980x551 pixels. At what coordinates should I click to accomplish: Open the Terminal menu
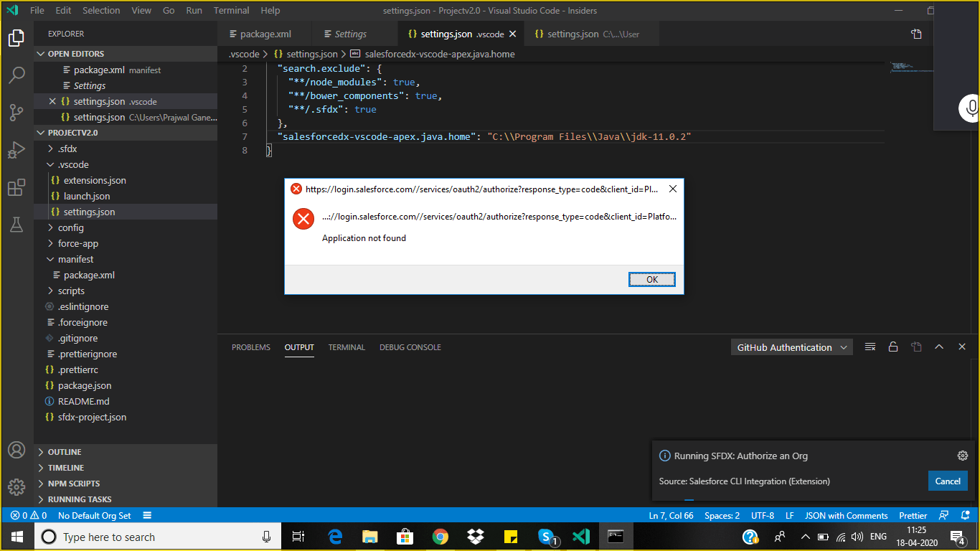coord(231,10)
